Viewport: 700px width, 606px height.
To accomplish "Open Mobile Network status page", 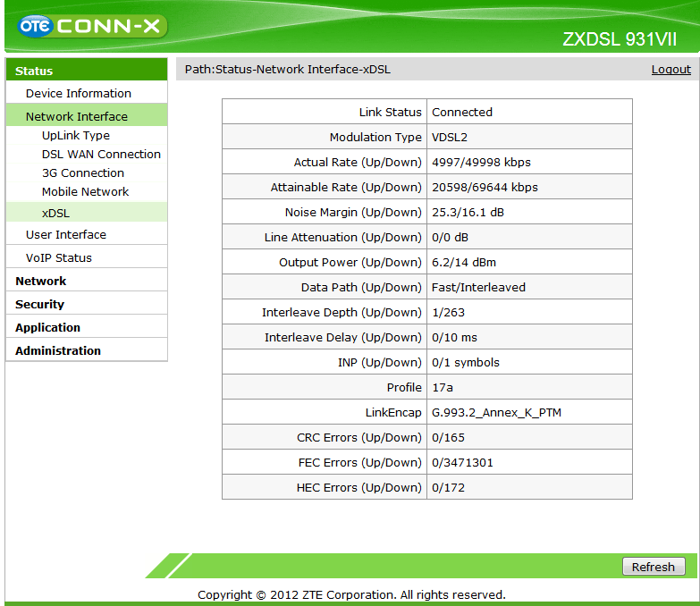I will [85, 191].
